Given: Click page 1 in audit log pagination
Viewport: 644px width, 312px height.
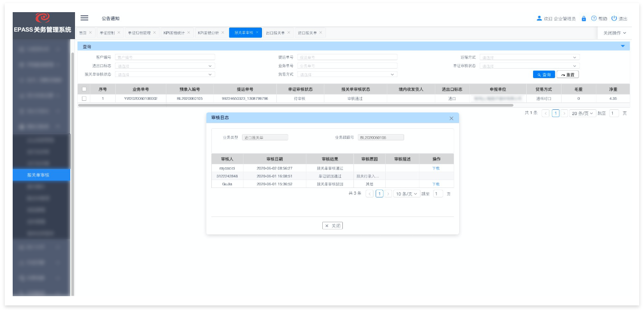Looking at the screenshot, I should (x=379, y=194).
